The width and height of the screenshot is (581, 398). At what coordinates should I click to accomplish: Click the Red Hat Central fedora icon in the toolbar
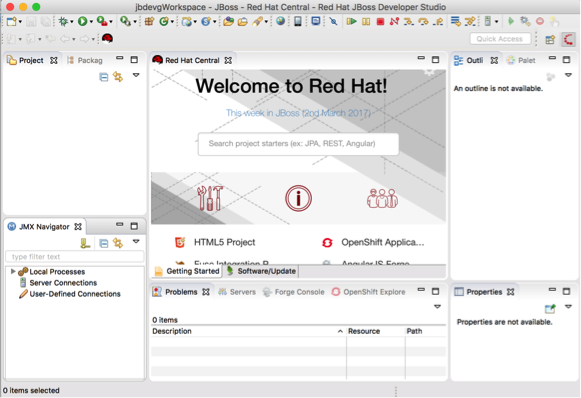click(107, 39)
